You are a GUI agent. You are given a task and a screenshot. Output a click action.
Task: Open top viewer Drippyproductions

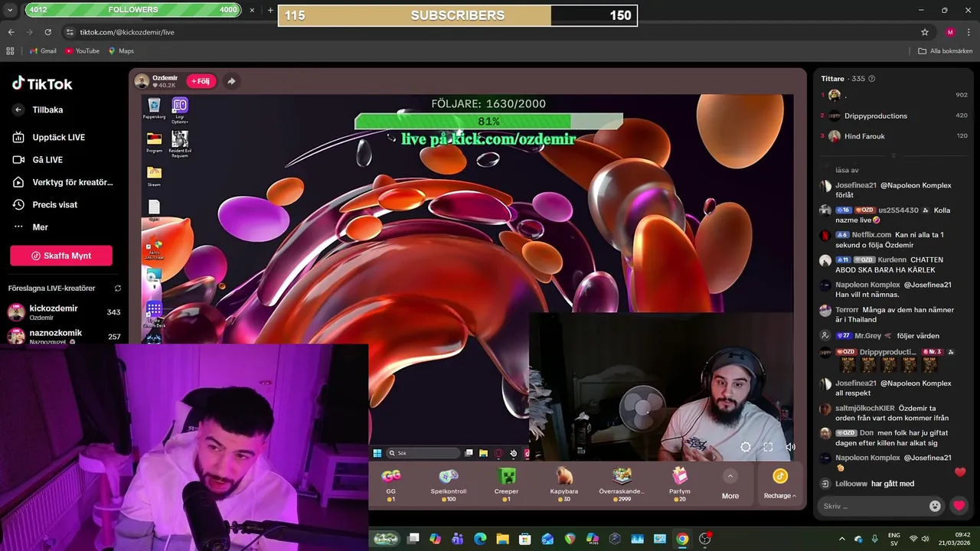pos(875,116)
